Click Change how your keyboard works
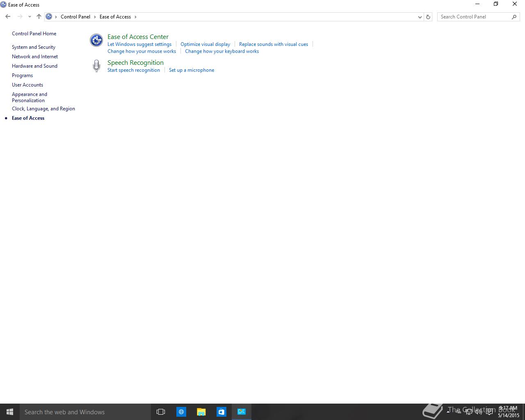This screenshot has height=420, width=525. coord(222,51)
